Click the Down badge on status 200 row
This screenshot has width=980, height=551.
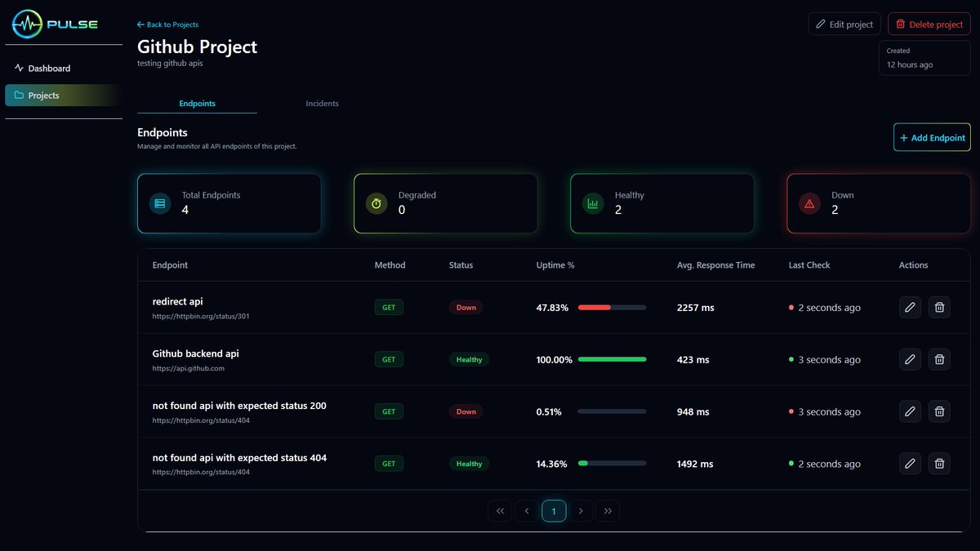point(465,411)
